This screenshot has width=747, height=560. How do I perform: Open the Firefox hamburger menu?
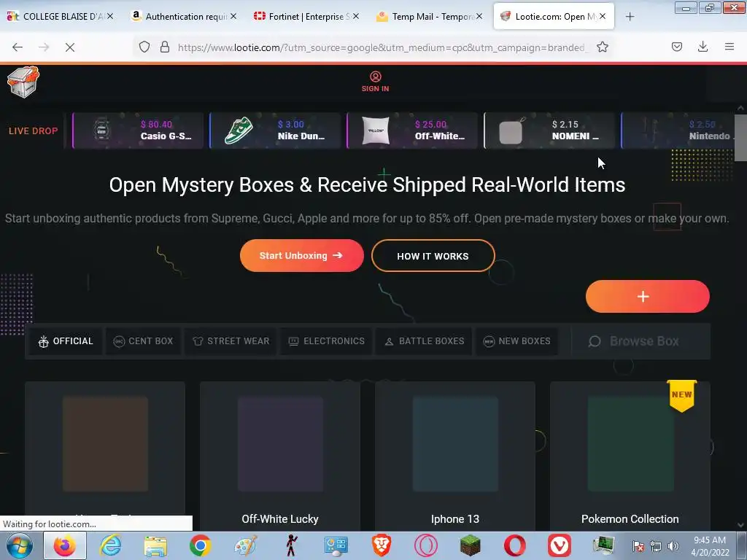pyautogui.click(x=729, y=47)
